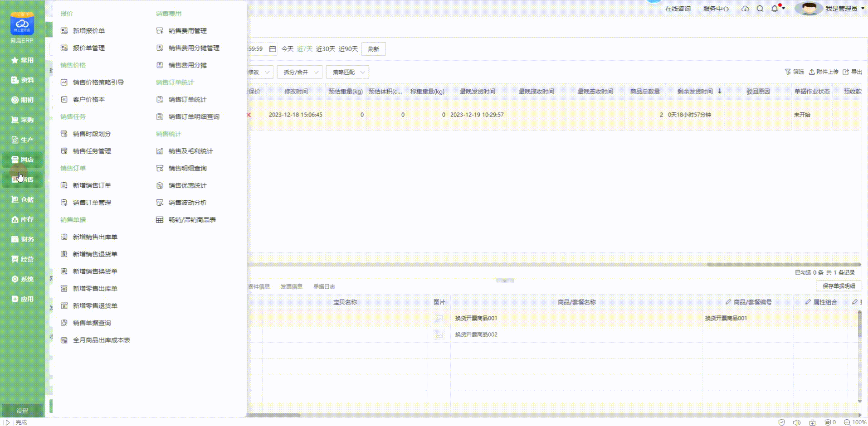Open the 在线咨询 link
Image resolution: width=868 pixels, height=426 pixels.
[678, 9]
